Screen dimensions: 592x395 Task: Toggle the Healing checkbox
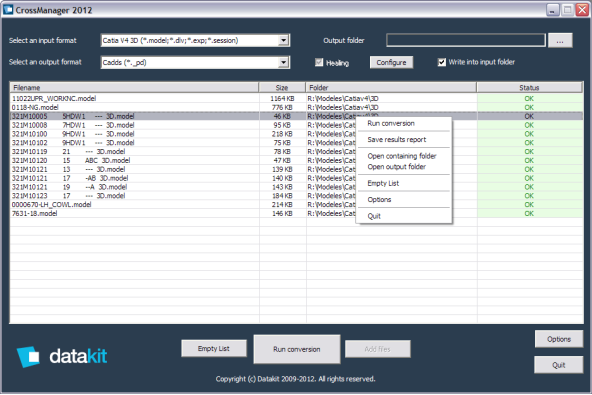[x=319, y=62]
